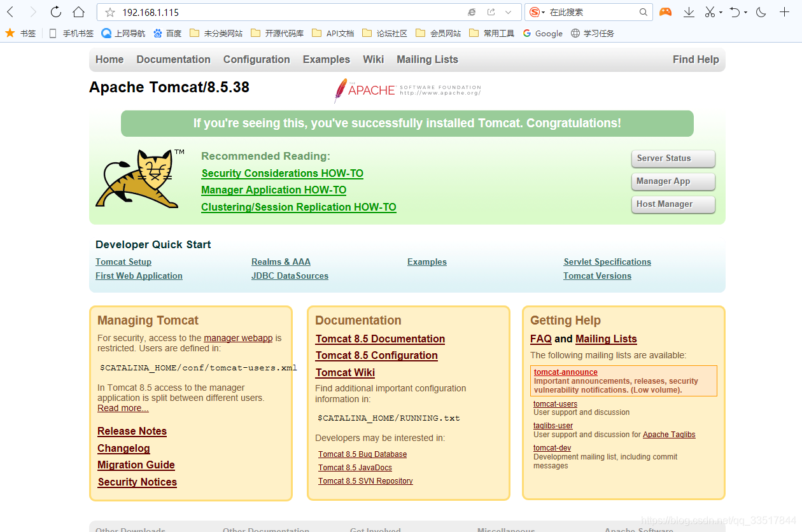802x532 pixels.
Task: Open the downloads arrow icon
Action: click(689, 11)
